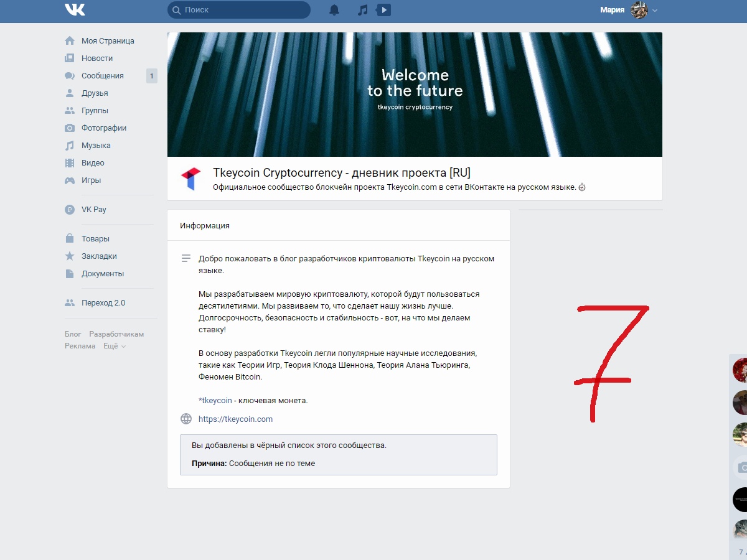747x560 pixels.
Task: Open Закладки section
Action: [99, 256]
